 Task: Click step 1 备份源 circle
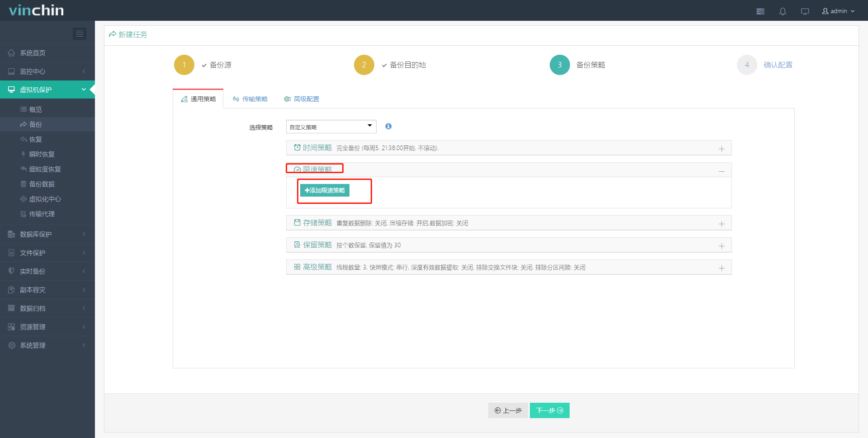click(184, 65)
